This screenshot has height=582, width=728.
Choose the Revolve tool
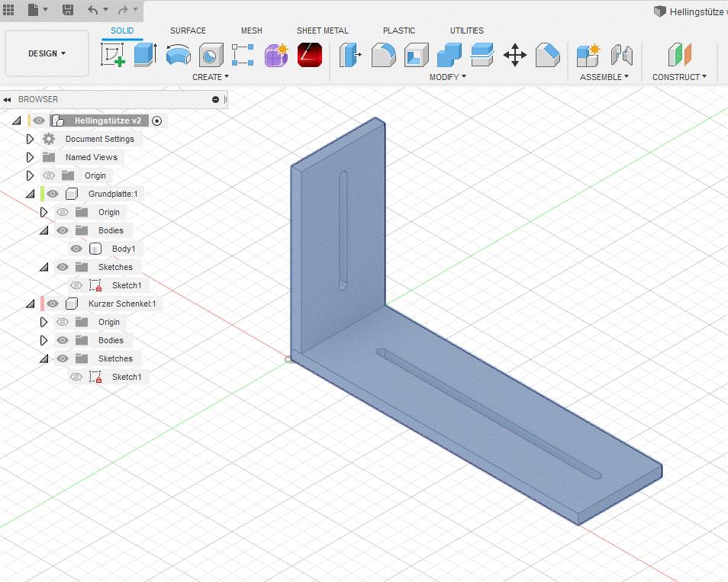click(179, 55)
